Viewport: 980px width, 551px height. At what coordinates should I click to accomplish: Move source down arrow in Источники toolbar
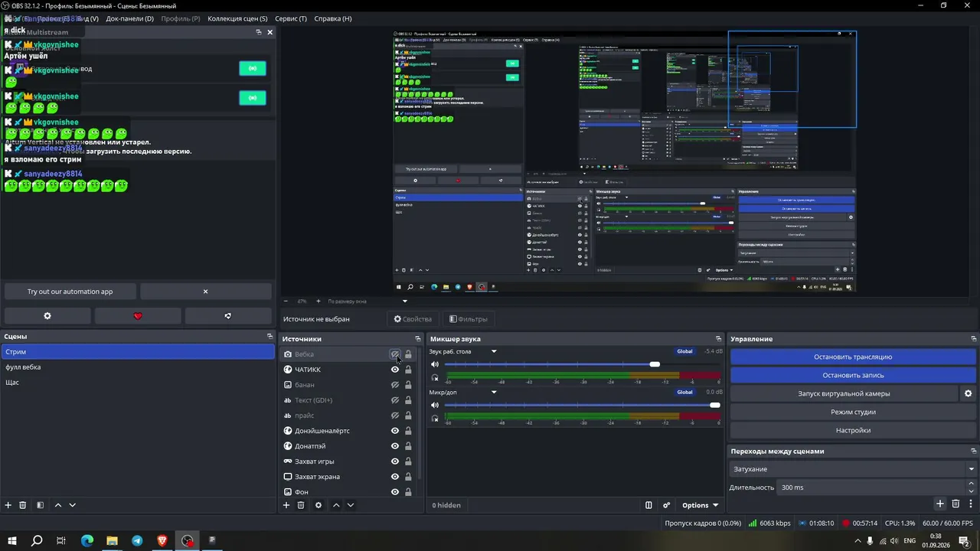coord(351,505)
